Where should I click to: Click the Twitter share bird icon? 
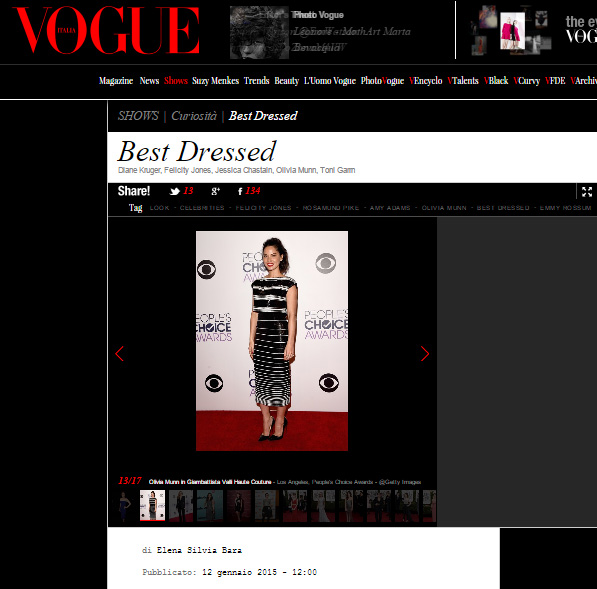[175, 191]
